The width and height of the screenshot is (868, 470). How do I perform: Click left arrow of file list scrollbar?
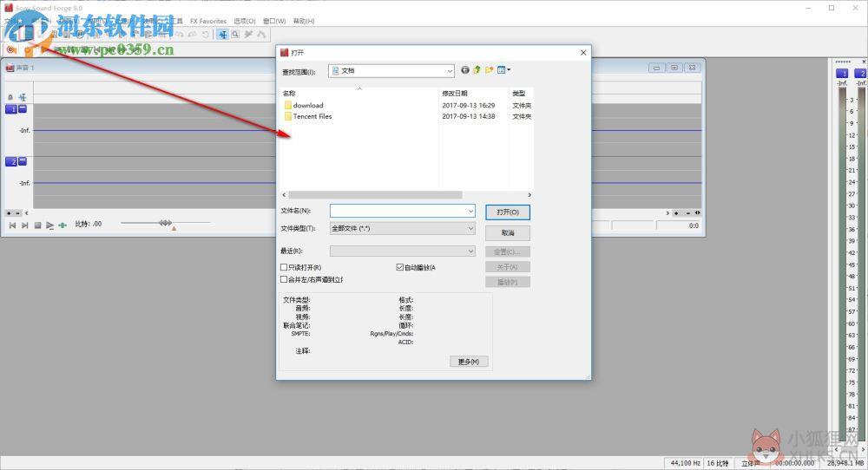[285, 194]
